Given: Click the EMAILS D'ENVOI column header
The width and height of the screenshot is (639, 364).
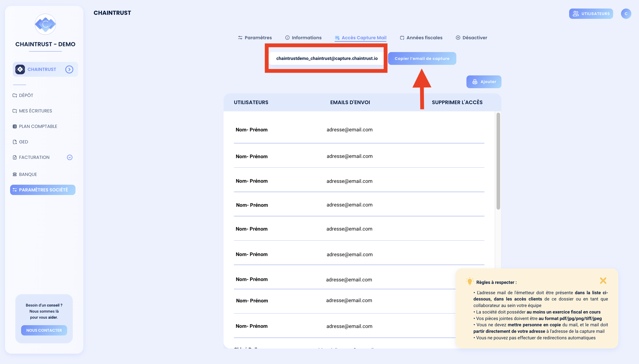Looking at the screenshot, I should click(x=350, y=102).
